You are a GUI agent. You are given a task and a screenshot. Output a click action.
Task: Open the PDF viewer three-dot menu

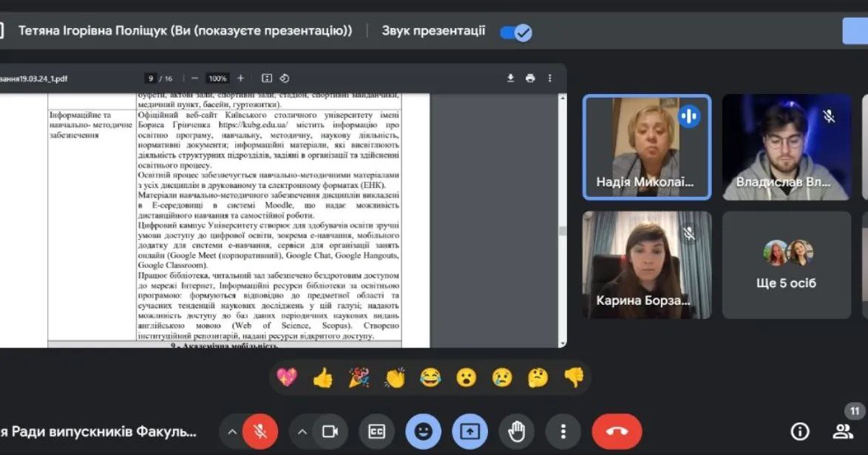(x=549, y=78)
